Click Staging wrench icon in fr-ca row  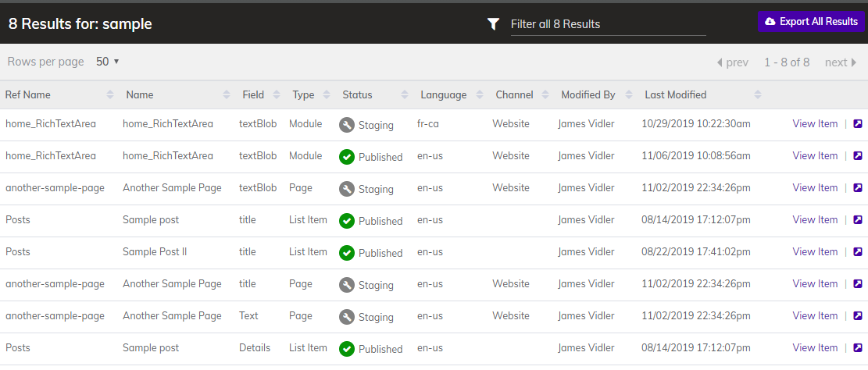[x=347, y=125]
